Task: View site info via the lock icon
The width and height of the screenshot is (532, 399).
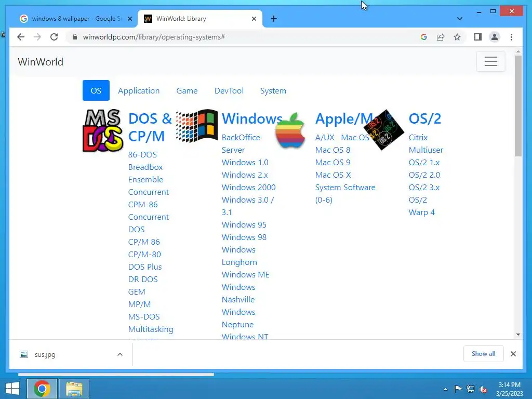Action: point(75,37)
